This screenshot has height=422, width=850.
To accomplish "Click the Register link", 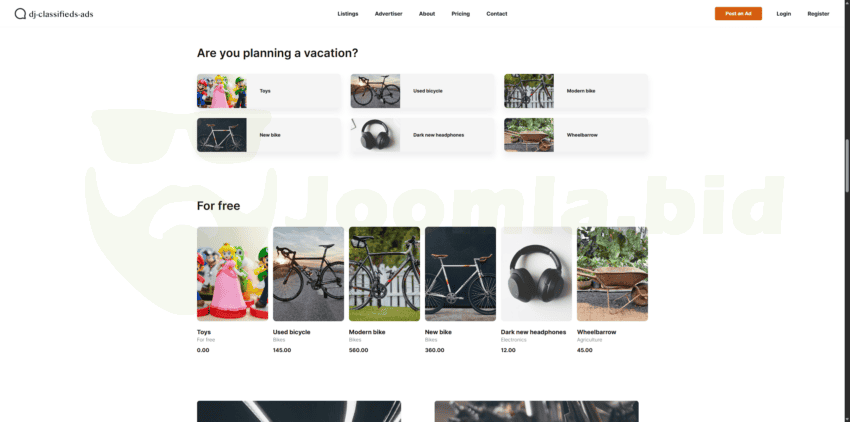I will 818,14.
